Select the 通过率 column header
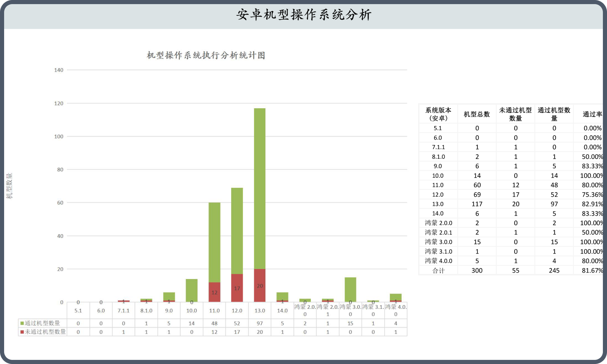 point(592,114)
